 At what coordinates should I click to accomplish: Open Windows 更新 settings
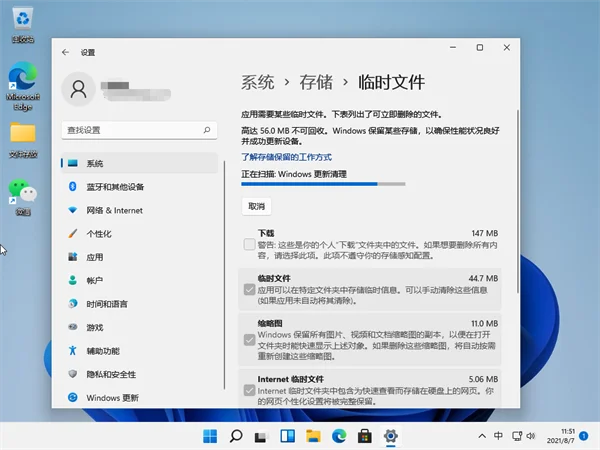click(139, 398)
